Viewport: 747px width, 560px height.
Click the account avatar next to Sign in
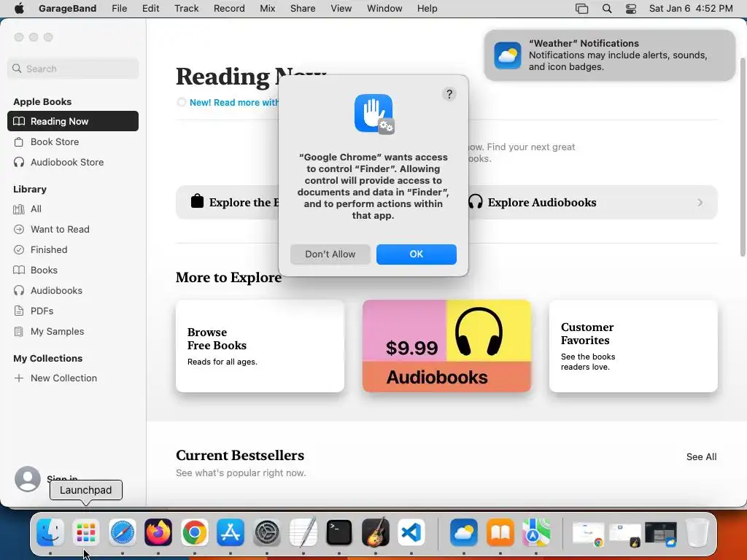point(28,478)
